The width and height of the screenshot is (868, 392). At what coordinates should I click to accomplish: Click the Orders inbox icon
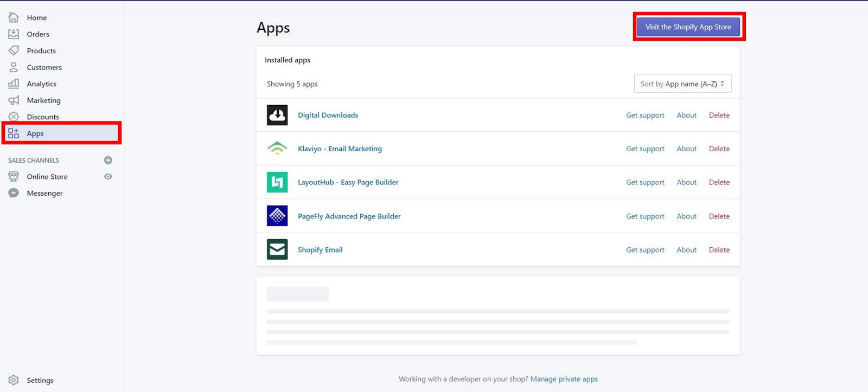pyautogui.click(x=14, y=34)
